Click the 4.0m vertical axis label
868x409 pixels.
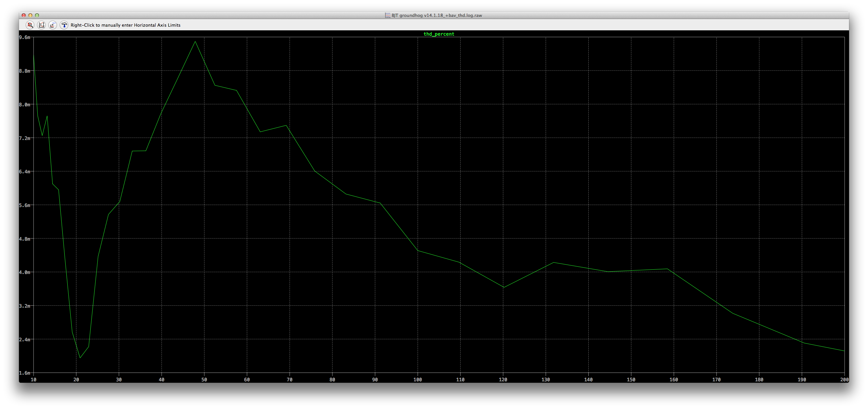pyautogui.click(x=25, y=272)
